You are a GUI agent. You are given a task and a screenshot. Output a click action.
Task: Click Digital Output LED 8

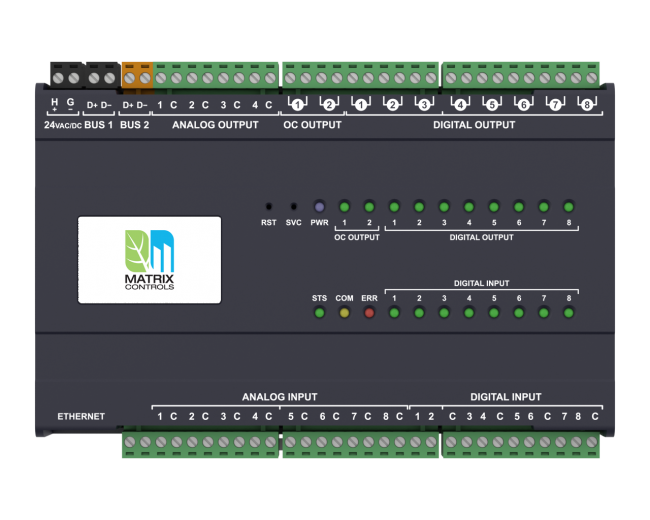click(x=568, y=205)
